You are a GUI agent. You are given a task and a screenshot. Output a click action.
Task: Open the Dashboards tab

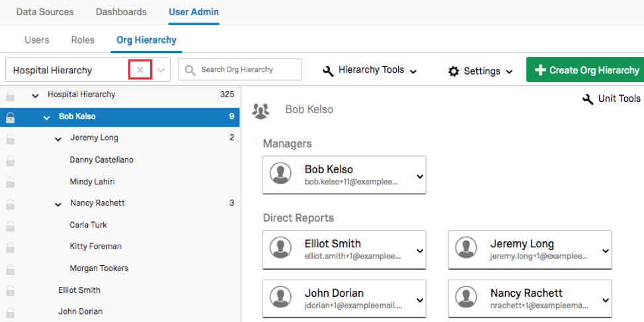[x=121, y=12]
